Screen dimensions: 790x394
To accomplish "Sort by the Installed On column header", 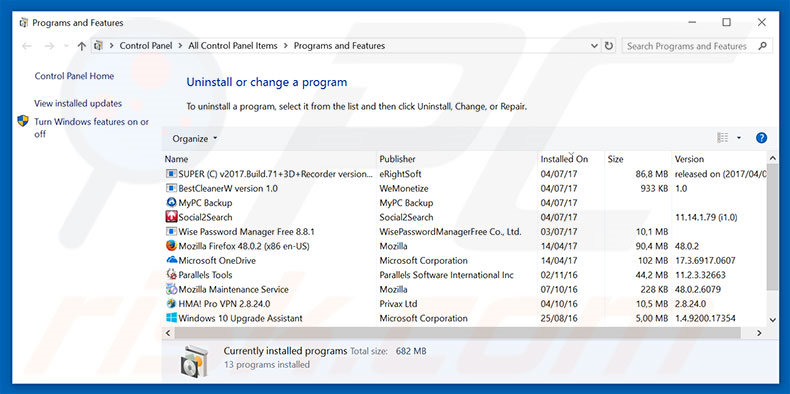I will tap(571, 159).
